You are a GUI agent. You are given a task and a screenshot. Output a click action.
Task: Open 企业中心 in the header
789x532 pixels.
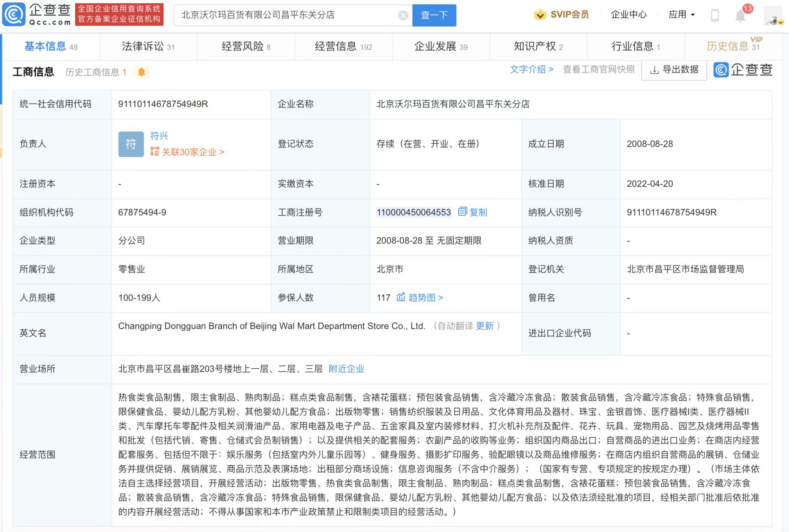click(x=628, y=15)
